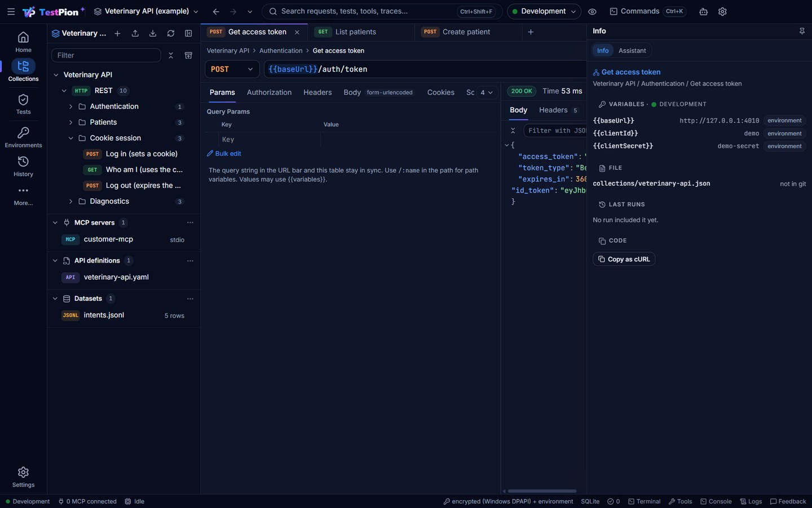Switch to the Authorization tab
Viewport: 812px width, 508px height.
tap(269, 92)
